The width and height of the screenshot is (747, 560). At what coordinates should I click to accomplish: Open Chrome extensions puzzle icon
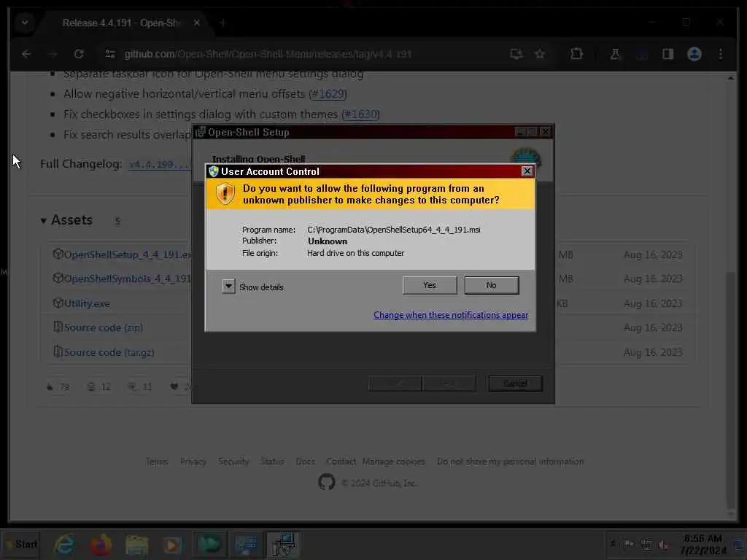[x=576, y=54]
